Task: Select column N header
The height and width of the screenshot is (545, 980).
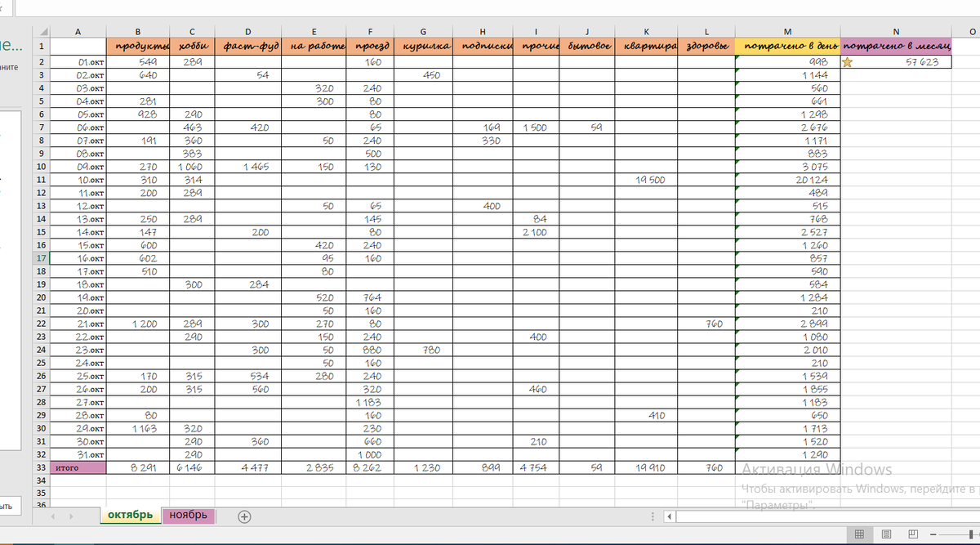Action: (896, 31)
